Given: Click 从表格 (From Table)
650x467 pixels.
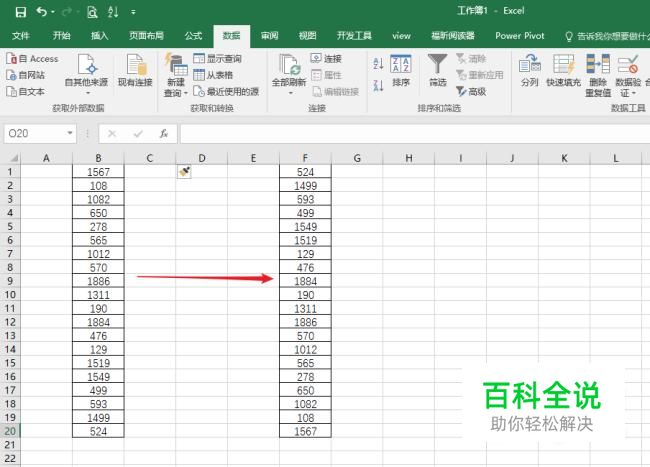Looking at the screenshot, I should [213, 75].
